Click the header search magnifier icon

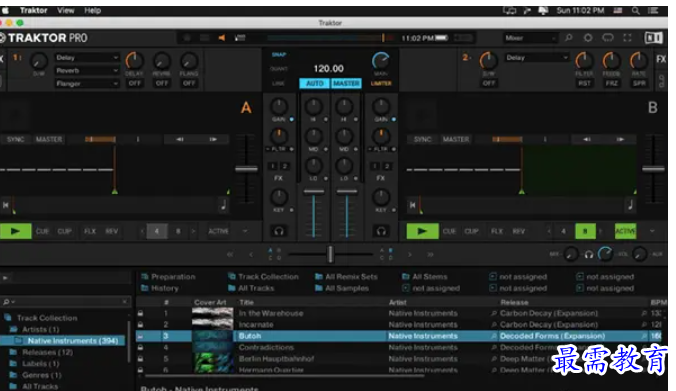coord(569,38)
